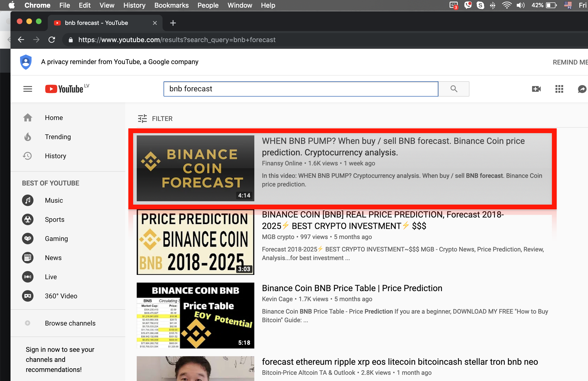Click the Wi-Fi icon in menu bar
The image size is (588, 381).
tap(506, 5)
